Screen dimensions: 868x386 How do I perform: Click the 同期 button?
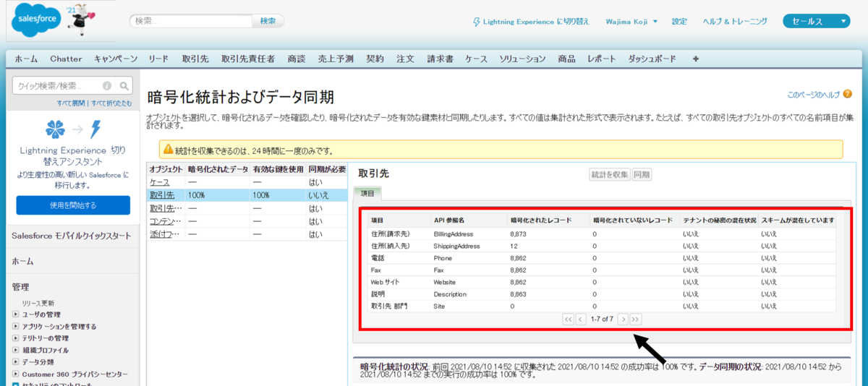point(642,175)
